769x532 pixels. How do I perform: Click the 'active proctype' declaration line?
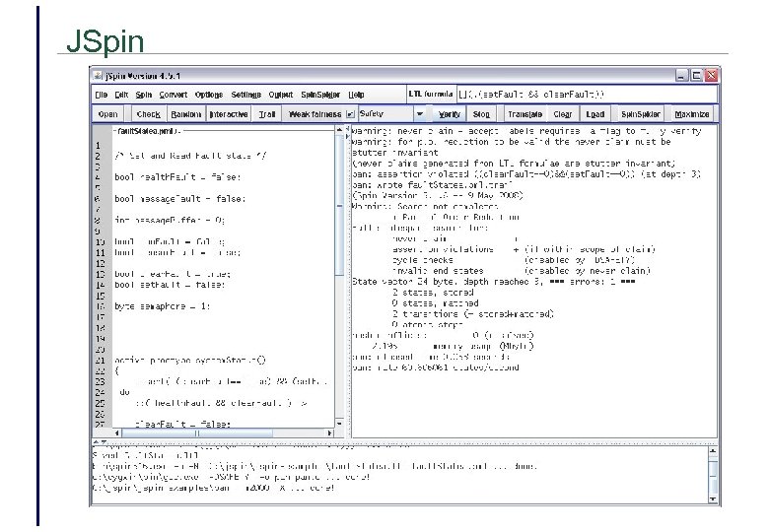click(190, 360)
